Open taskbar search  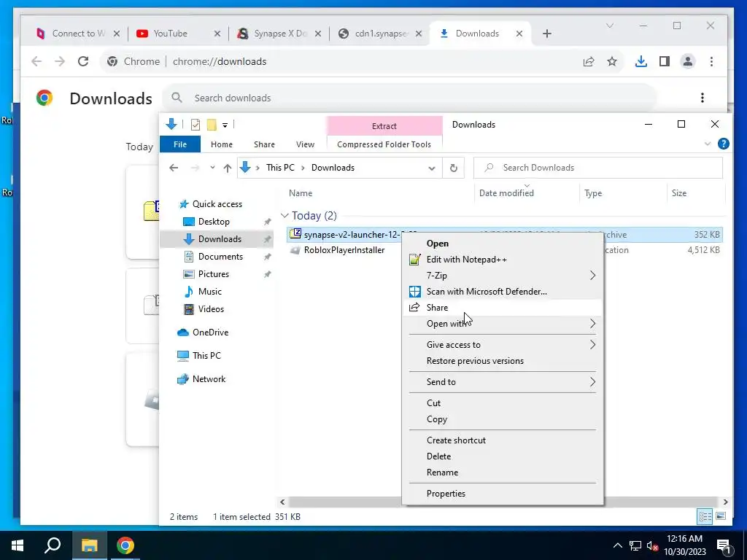pyautogui.click(x=53, y=545)
